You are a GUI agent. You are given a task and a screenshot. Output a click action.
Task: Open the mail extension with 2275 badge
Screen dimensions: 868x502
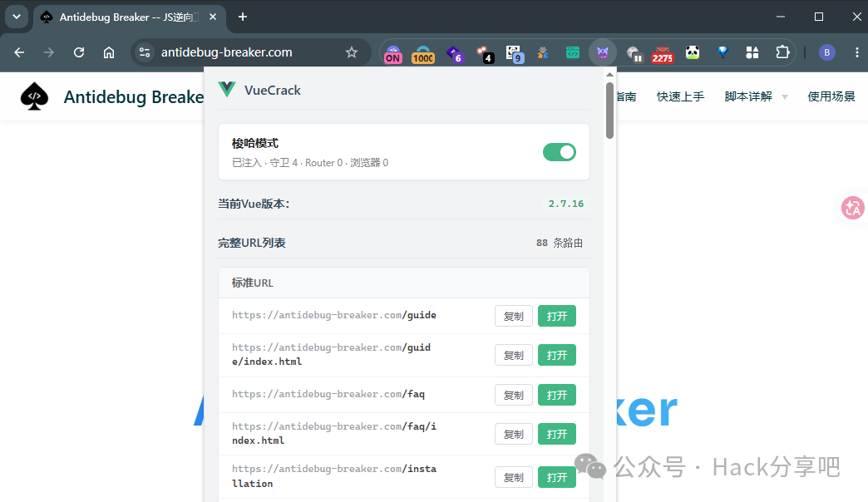coord(662,54)
